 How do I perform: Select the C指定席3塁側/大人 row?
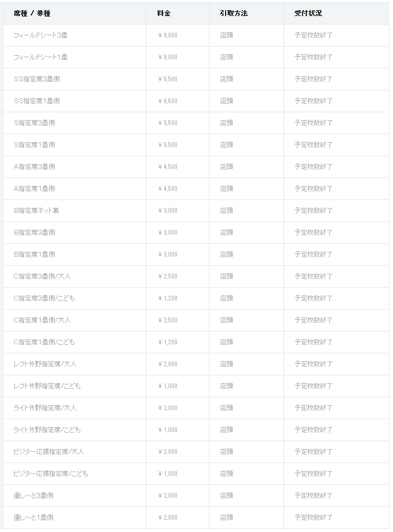pyautogui.click(x=196, y=276)
